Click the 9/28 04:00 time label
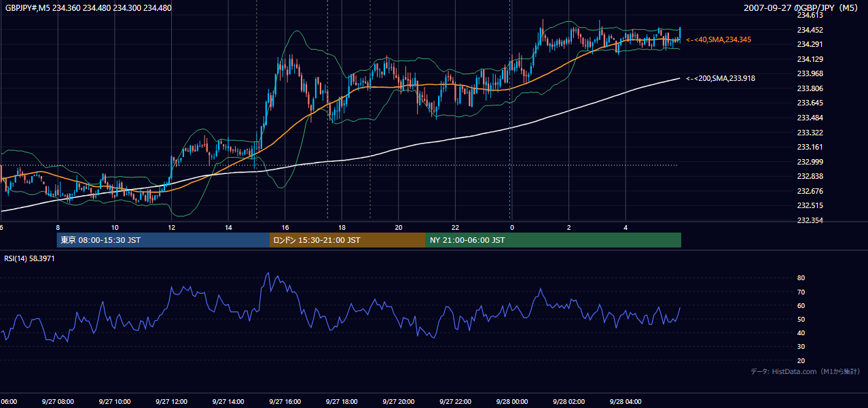 coord(626,401)
